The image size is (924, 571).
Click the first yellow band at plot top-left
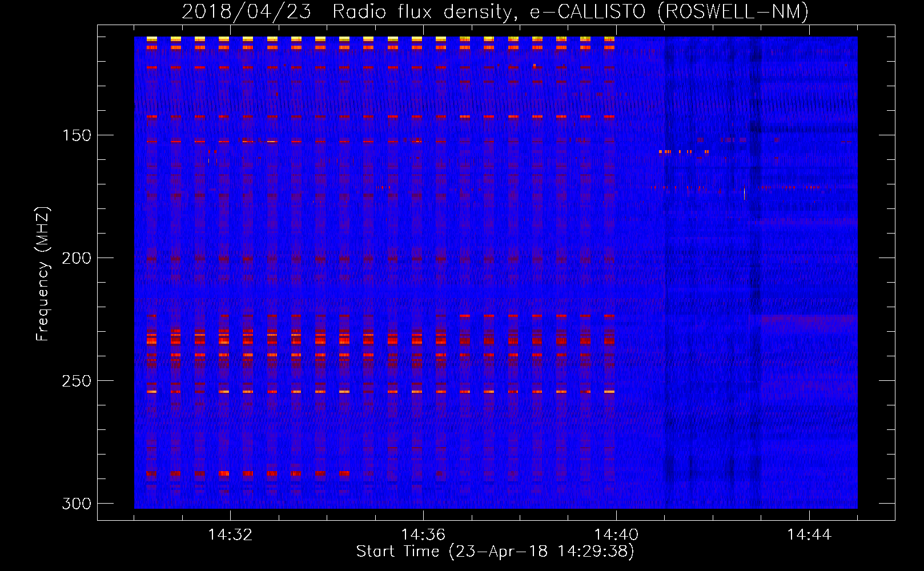(x=151, y=39)
